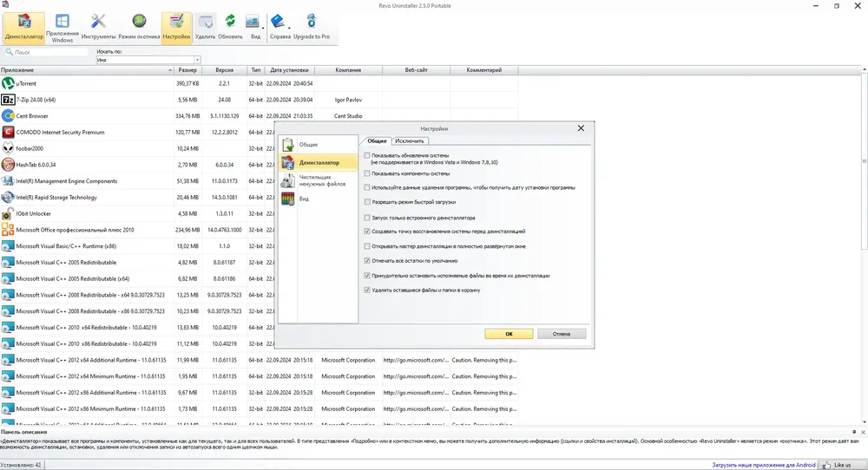Viewport: 868px width, 470px height.
Task: Select Деинсталлятор in settings sidebar
Action: (319, 162)
